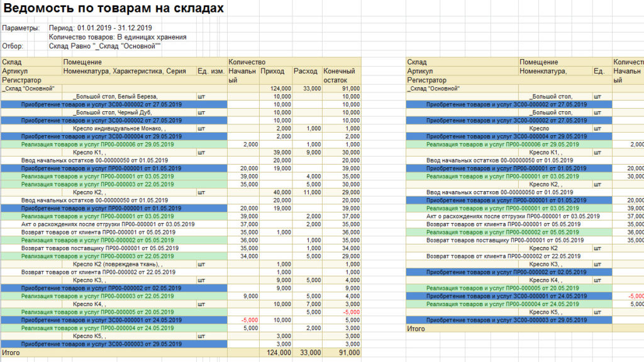The width and height of the screenshot is (644, 362).
Task: Select left row "Реализация ПР00-000005 от 20.05.2019"
Action: pyautogui.click(x=114, y=312)
